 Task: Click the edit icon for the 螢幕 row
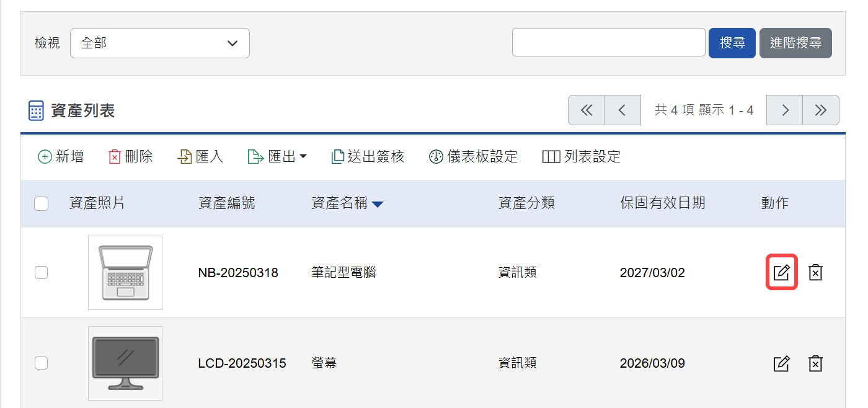point(781,363)
